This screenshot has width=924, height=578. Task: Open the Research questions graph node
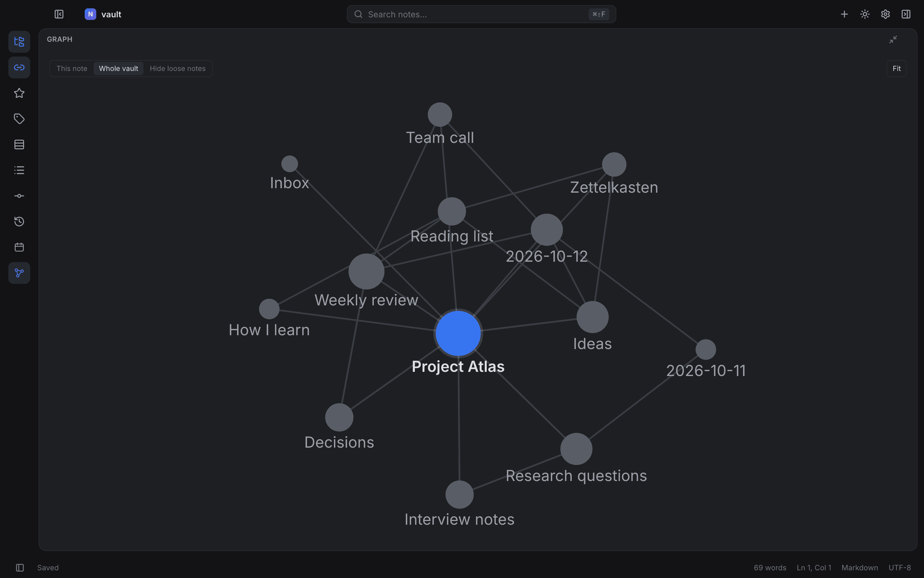pyautogui.click(x=576, y=449)
